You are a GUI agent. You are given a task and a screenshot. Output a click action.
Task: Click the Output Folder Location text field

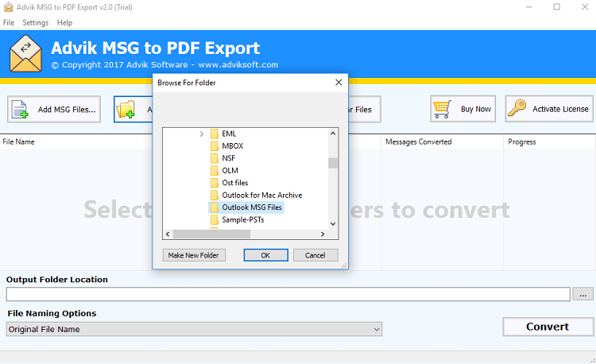[288, 294]
